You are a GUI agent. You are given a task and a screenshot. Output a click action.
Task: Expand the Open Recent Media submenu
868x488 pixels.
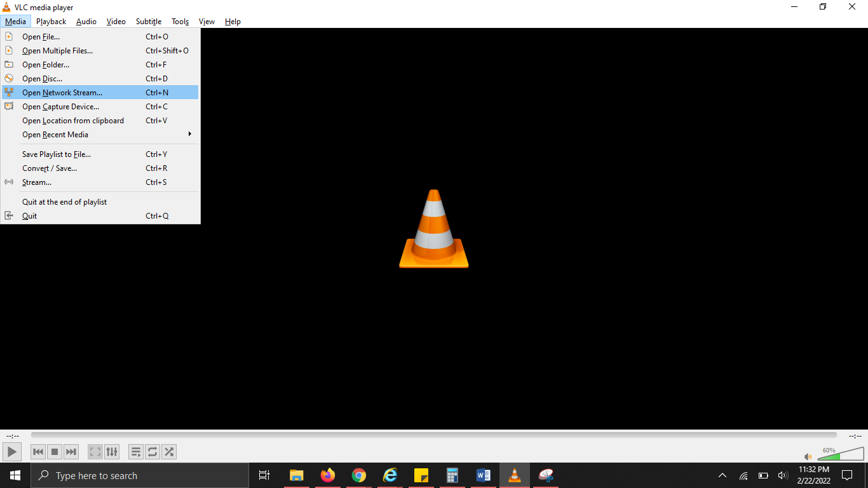pyautogui.click(x=100, y=135)
